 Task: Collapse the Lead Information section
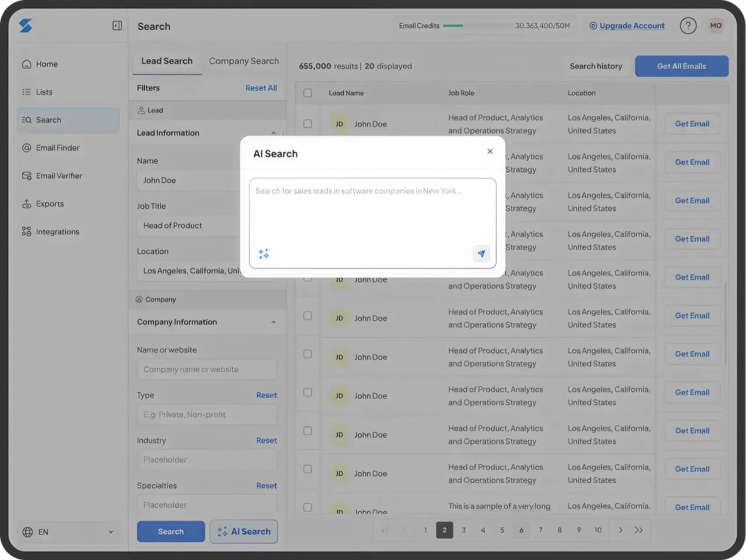coord(274,133)
